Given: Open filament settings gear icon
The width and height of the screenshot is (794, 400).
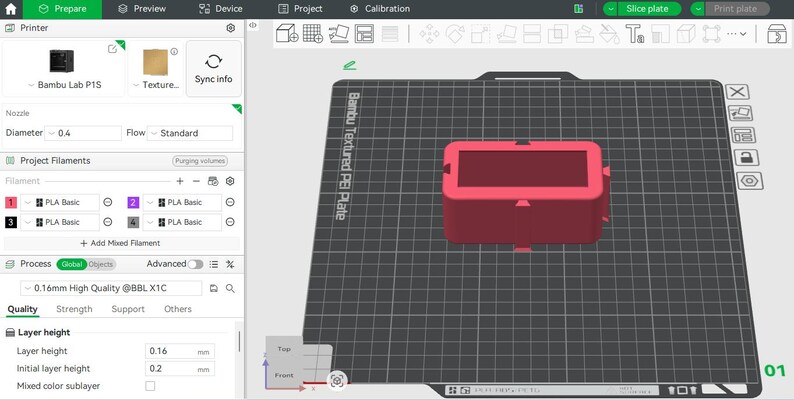Looking at the screenshot, I should tap(230, 181).
